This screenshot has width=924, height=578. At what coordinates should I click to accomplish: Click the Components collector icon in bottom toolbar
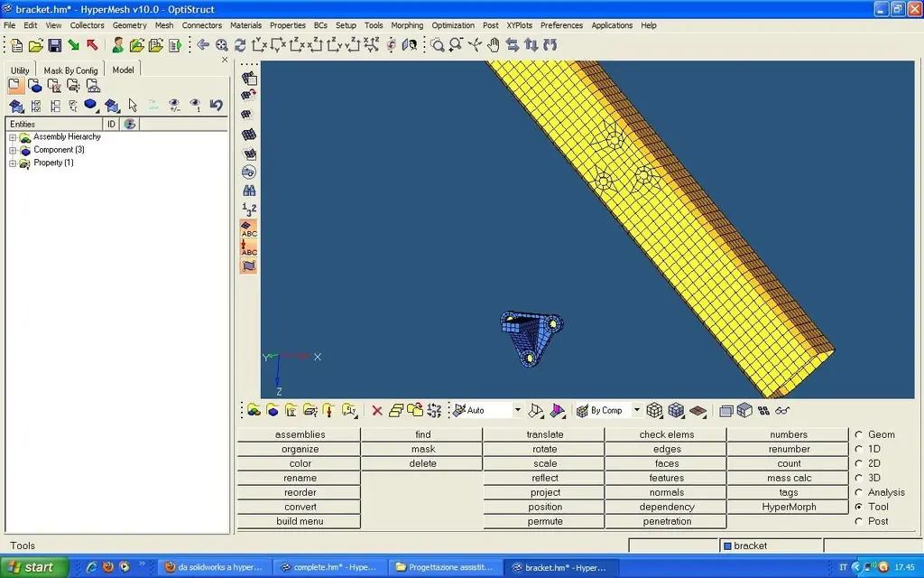[x=273, y=411]
